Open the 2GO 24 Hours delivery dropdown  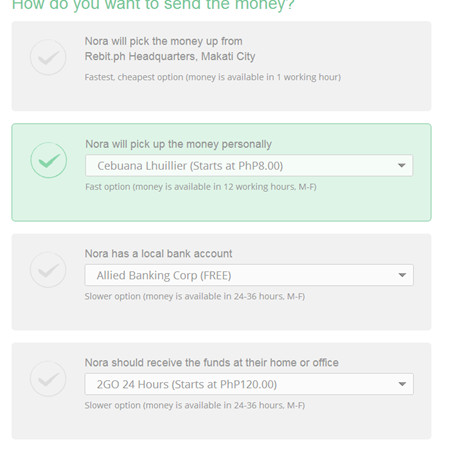(249, 384)
